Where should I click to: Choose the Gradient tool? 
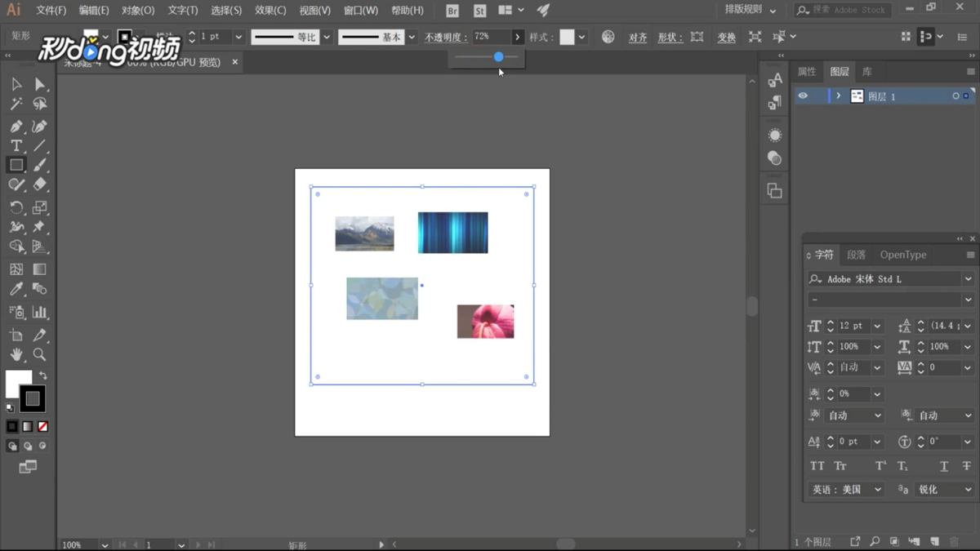pyautogui.click(x=39, y=269)
